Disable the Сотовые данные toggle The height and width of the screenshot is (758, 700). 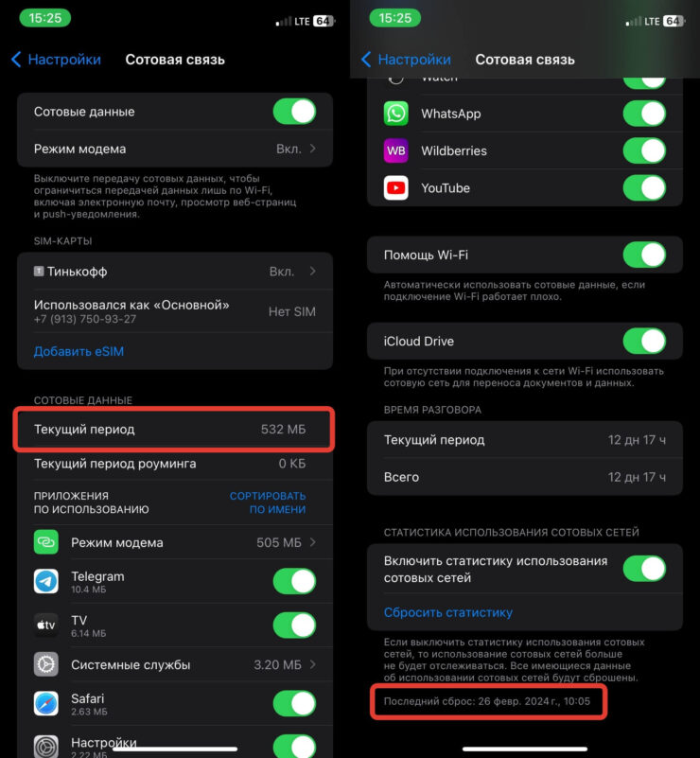[x=295, y=112]
